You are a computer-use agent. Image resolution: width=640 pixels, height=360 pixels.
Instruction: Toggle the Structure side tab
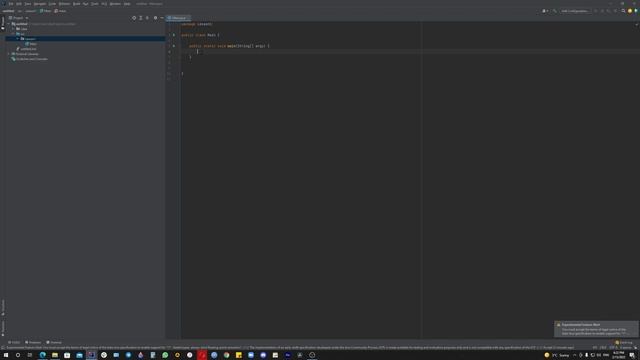(x=2, y=307)
